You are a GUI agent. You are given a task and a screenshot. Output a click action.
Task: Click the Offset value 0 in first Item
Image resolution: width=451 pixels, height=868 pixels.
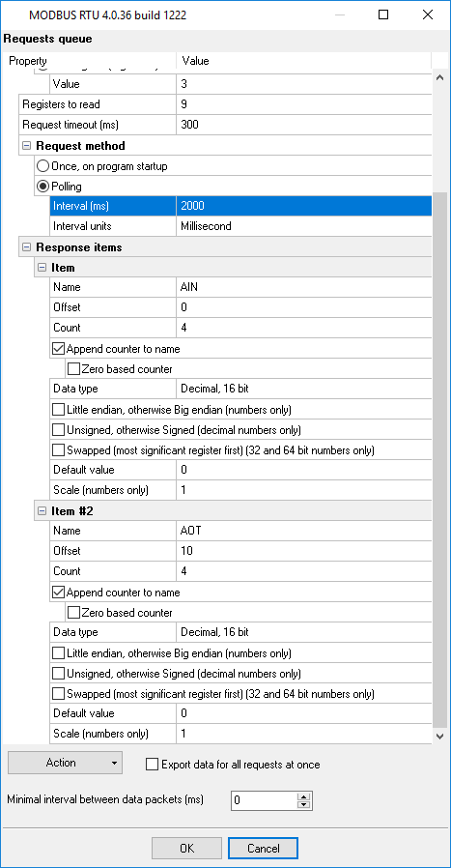pyautogui.click(x=304, y=307)
